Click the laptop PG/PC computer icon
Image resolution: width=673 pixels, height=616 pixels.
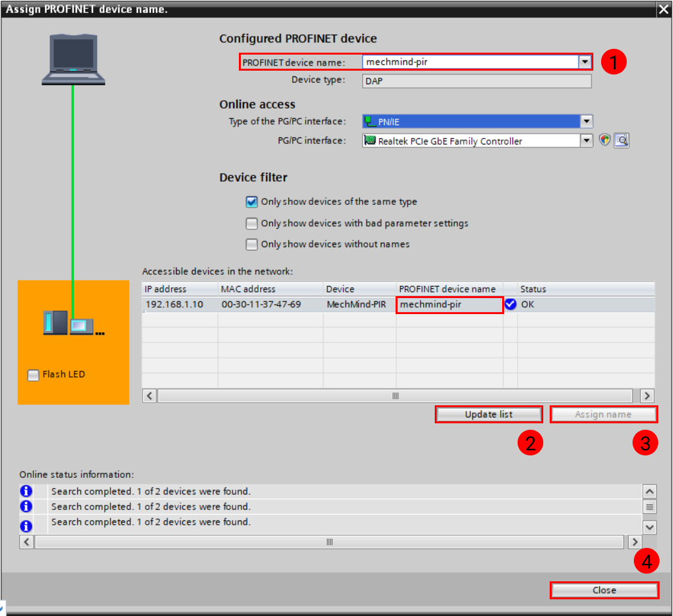pos(73,59)
